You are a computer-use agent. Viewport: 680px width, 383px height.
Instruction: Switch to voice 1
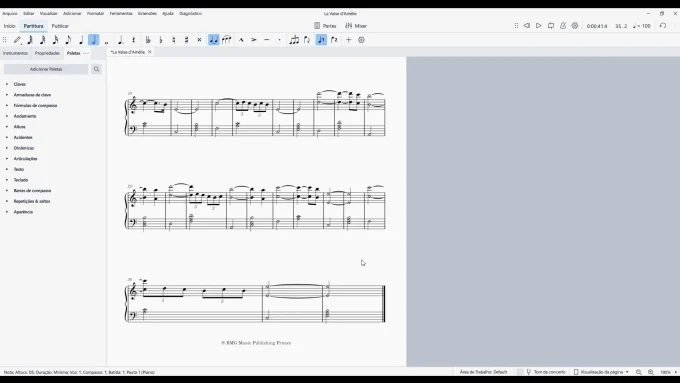[x=321, y=40]
